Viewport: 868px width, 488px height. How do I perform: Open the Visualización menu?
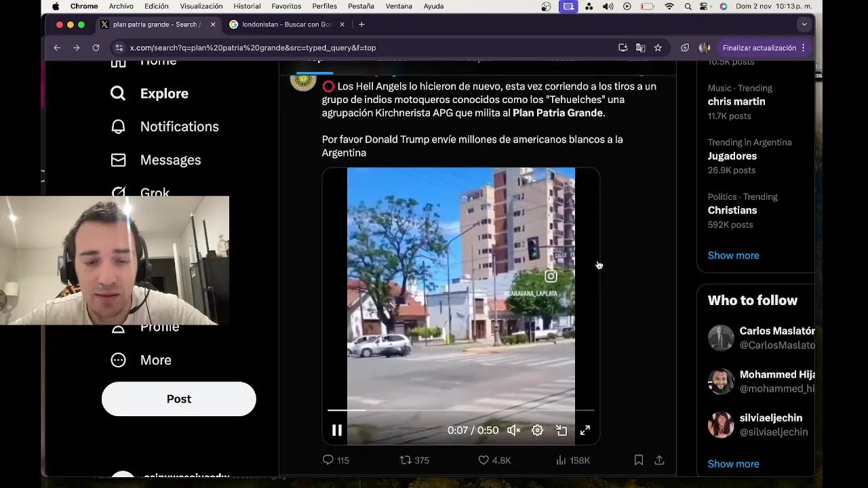click(201, 6)
